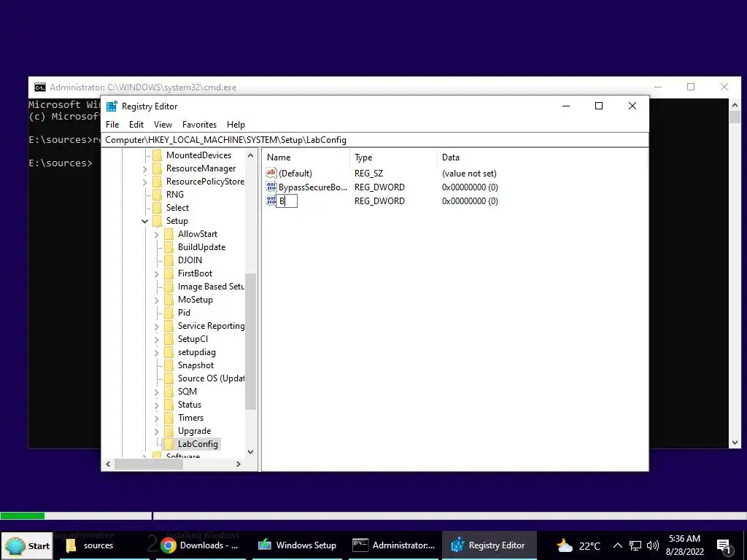Click the weather icon in taskbar
The image size is (747, 560).
pyautogui.click(x=565, y=545)
